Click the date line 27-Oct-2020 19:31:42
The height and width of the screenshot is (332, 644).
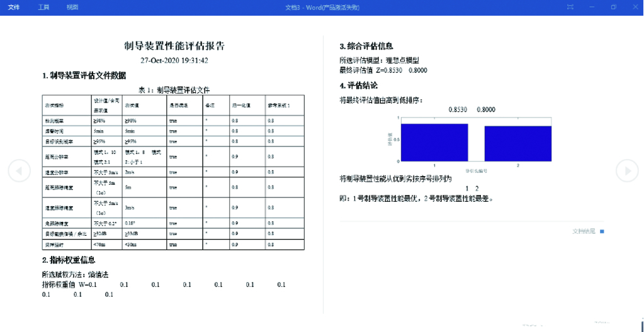click(x=174, y=61)
